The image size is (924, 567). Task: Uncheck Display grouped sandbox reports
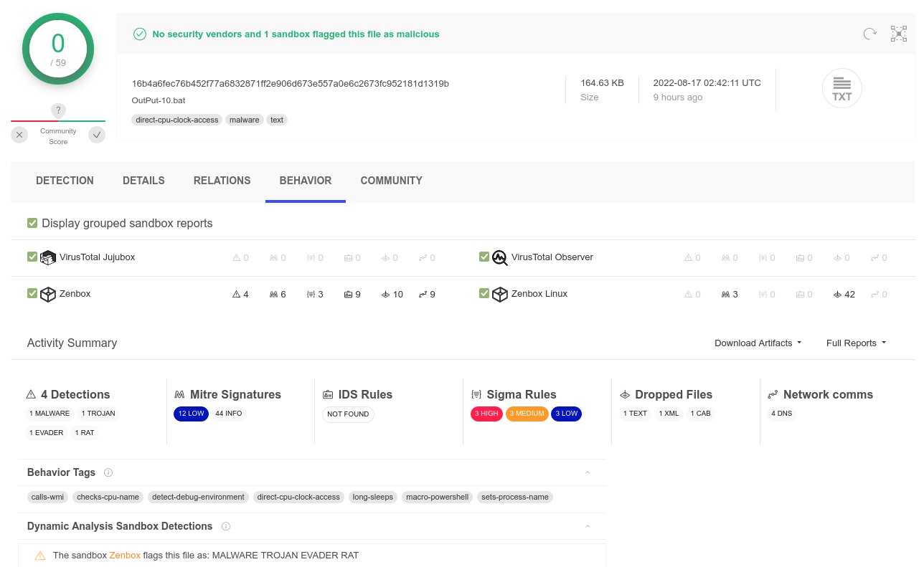click(x=32, y=223)
